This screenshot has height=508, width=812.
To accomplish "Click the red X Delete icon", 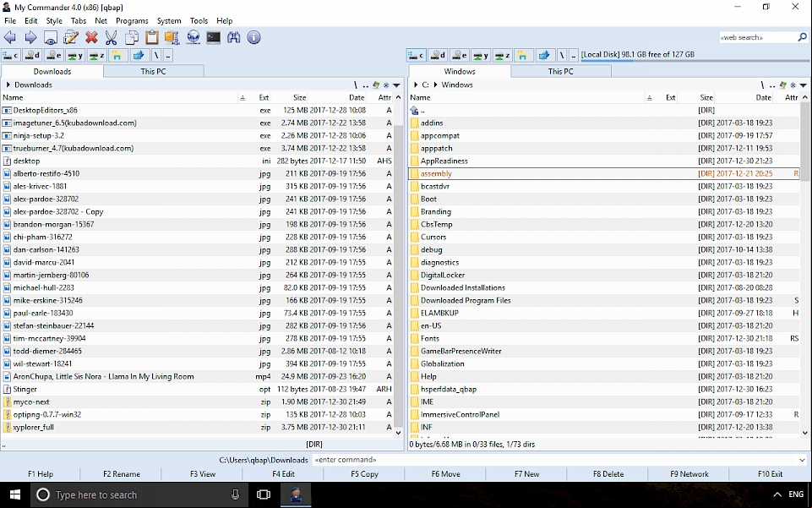I will click(91, 37).
